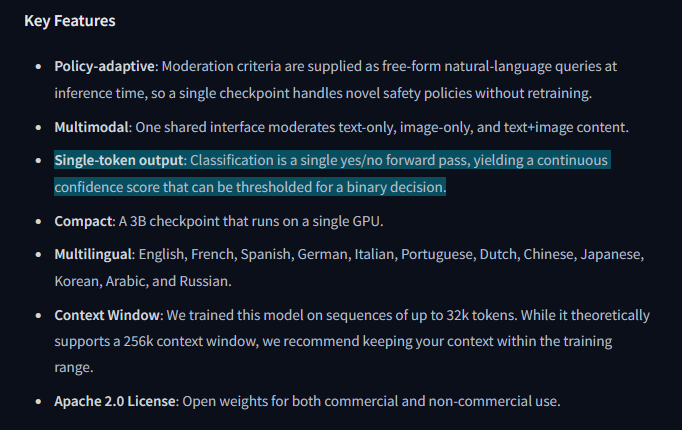Select the bold "Policy-adaptive" term
This screenshot has width=682, height=430.
click(104, 66)
